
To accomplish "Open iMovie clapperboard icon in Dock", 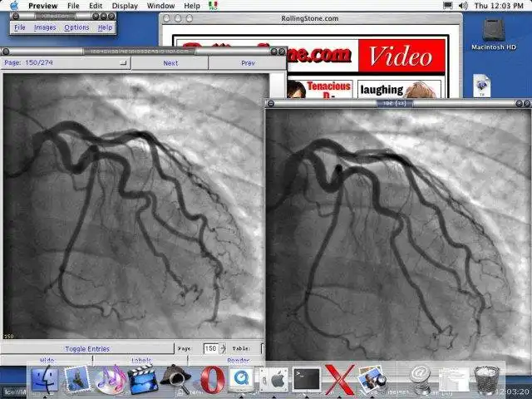I will [142, 380].
